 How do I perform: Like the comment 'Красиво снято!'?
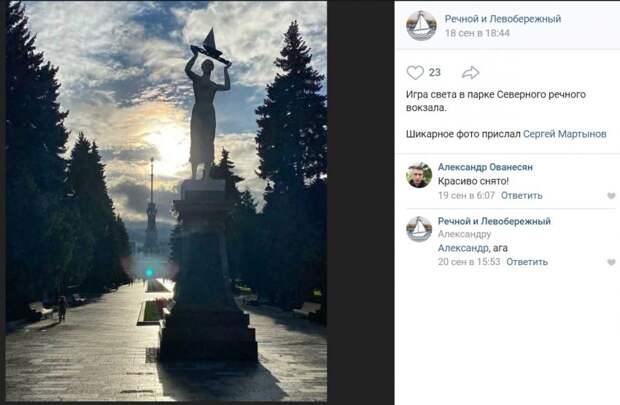click(x=611, y=195)
